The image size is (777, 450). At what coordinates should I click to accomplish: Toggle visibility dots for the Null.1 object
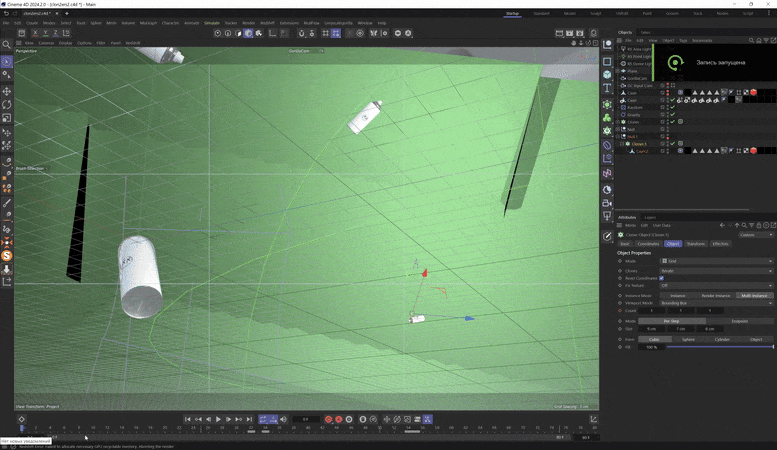coord(667,136)
